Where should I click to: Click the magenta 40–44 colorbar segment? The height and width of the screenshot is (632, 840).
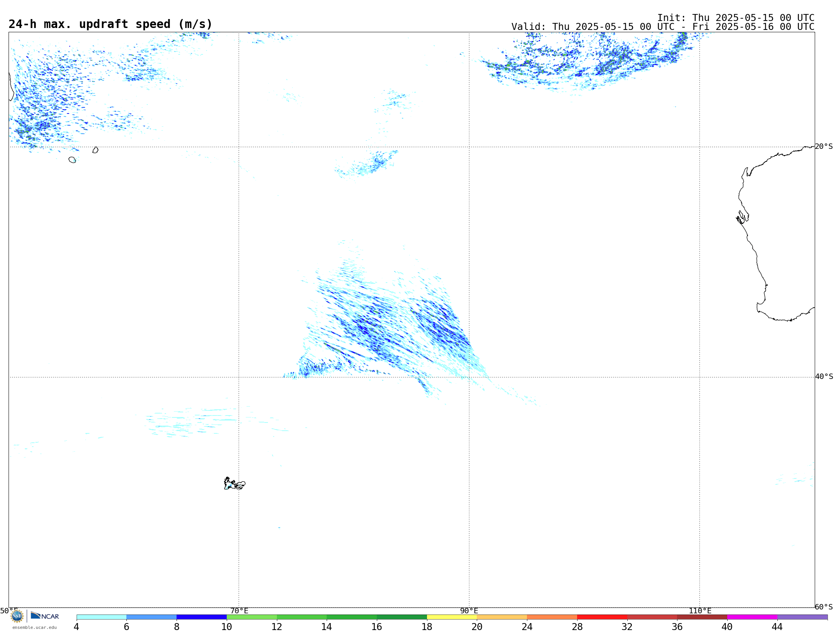[752, 617]
